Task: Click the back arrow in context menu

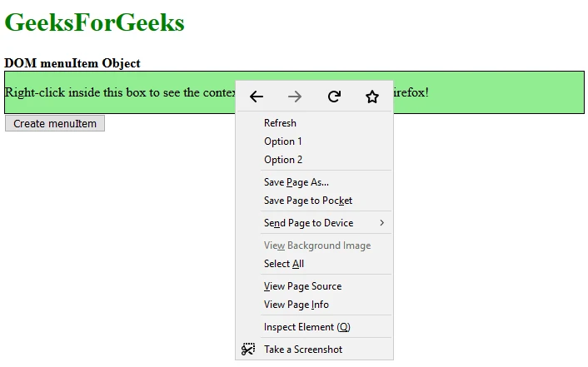Action: [x=257, y=97]
